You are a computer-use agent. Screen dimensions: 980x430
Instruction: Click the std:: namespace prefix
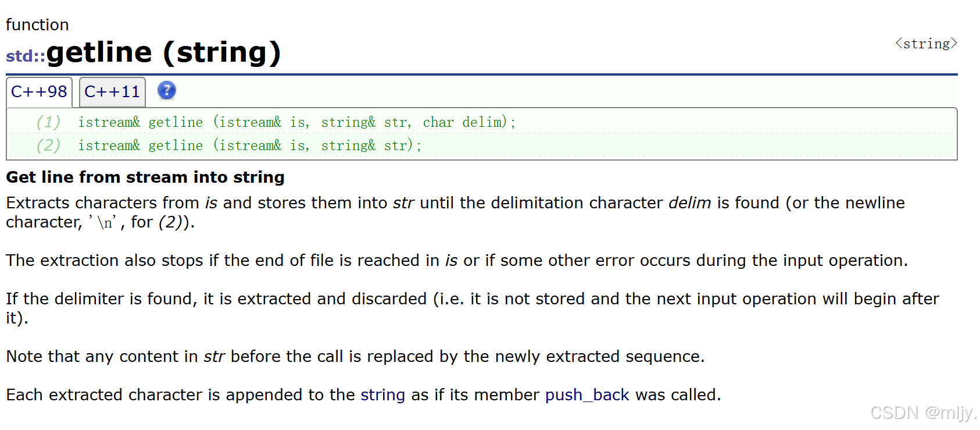pos(26,56)
